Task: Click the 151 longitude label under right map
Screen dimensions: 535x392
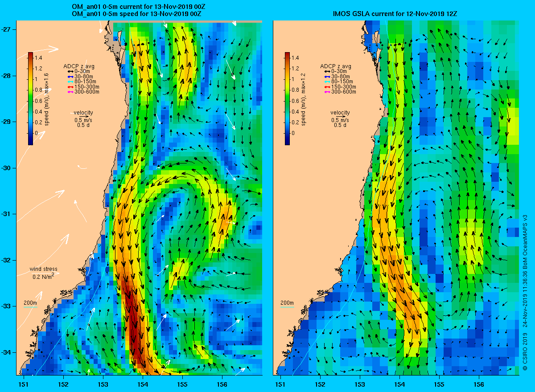Action: 280,384
